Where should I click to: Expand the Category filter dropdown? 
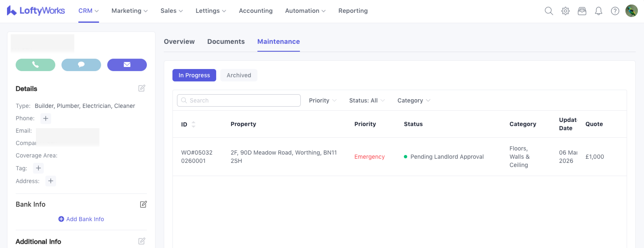pos(414,100)
